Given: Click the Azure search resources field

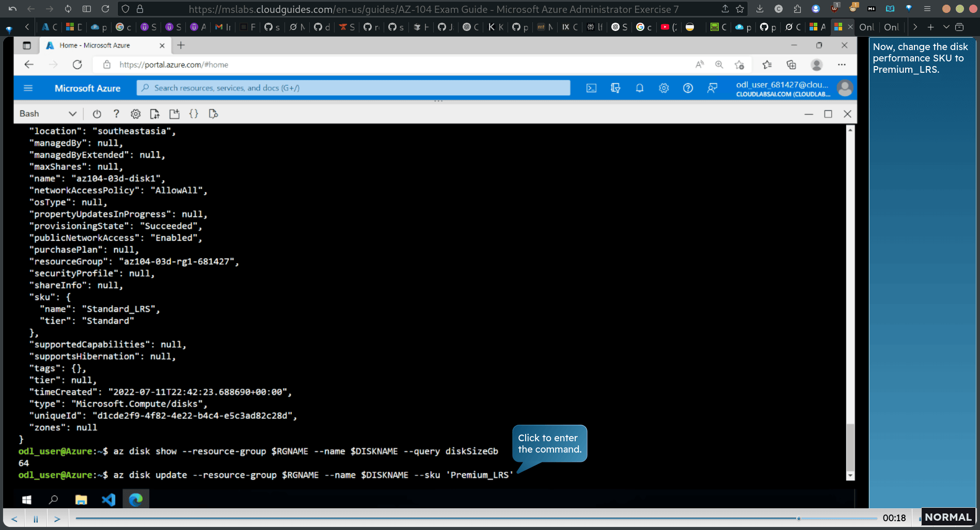Looking at the screenshot, I should tap(354, 88).
